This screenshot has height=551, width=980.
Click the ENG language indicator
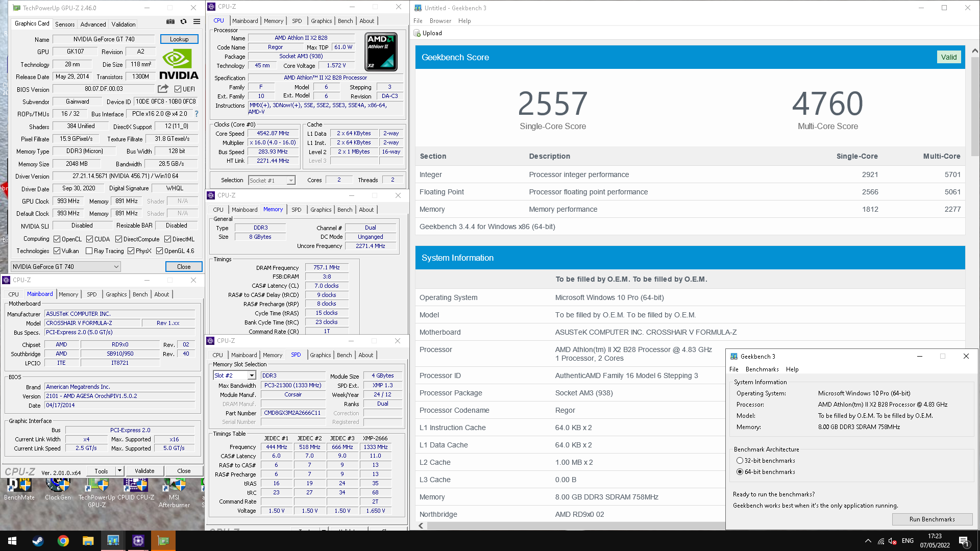tap(908, 541)
